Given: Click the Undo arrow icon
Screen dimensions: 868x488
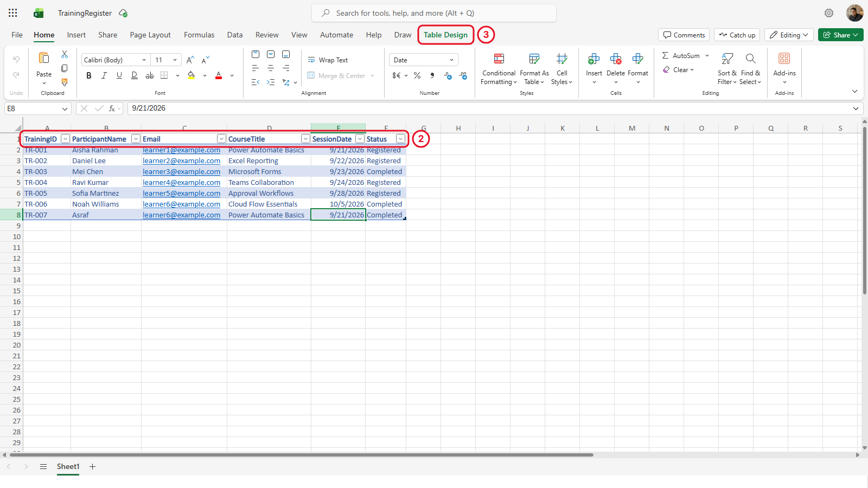Looking at the screenshot, I should point(16,59).
